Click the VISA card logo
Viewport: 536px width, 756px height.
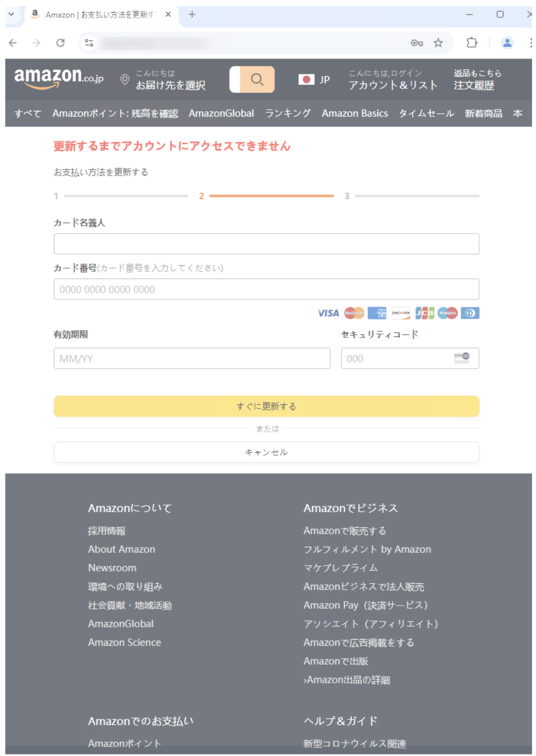pos(328,313)
